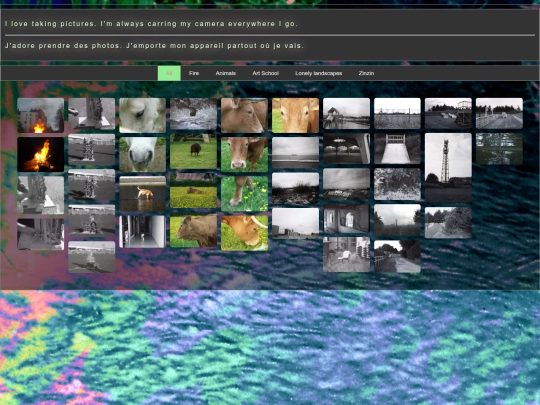
Task: View the dog wading in water thumbnail
Action: pos(143,194)
